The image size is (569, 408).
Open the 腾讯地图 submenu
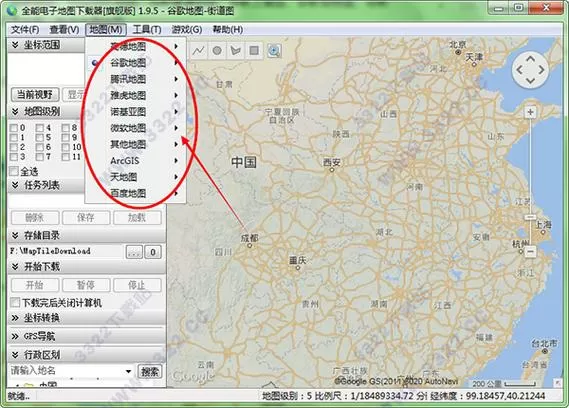(136, 79)
